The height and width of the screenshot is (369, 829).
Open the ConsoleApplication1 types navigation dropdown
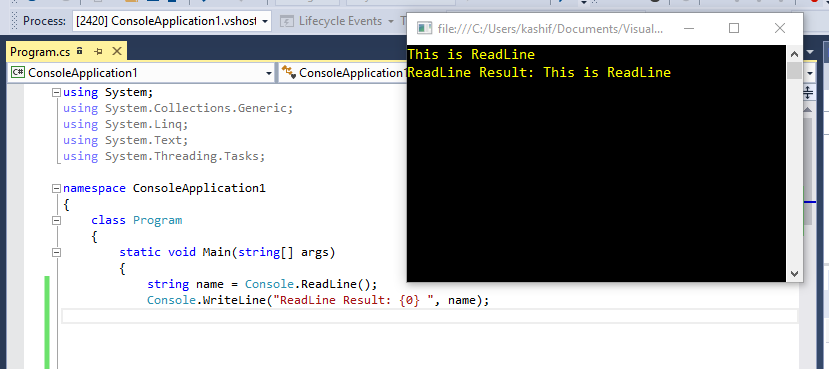[x=343, y=73]
